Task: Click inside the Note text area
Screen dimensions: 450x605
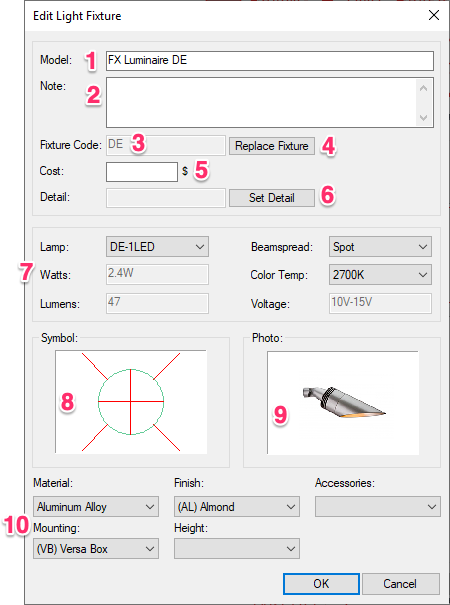Action: point(261,102)
